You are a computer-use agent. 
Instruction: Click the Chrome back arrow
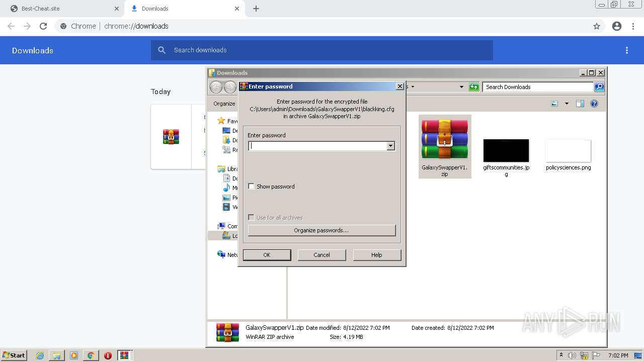pos(11,26)
